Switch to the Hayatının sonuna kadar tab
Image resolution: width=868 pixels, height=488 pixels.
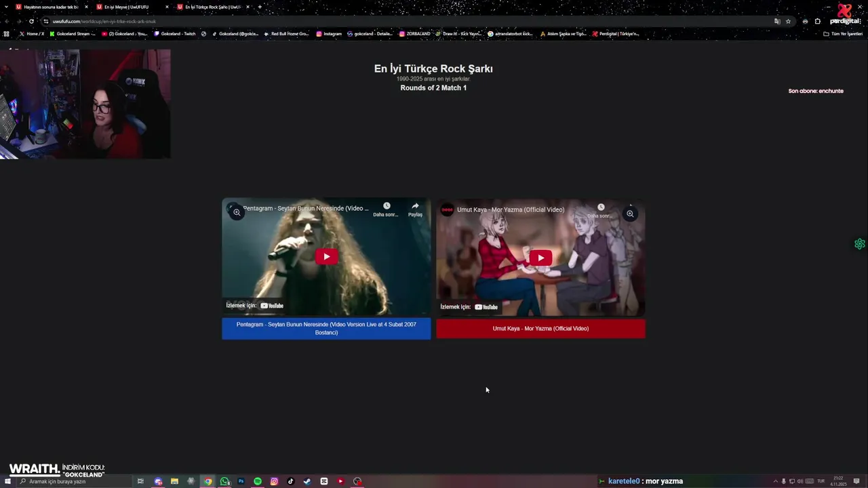(x=52, y=7)
